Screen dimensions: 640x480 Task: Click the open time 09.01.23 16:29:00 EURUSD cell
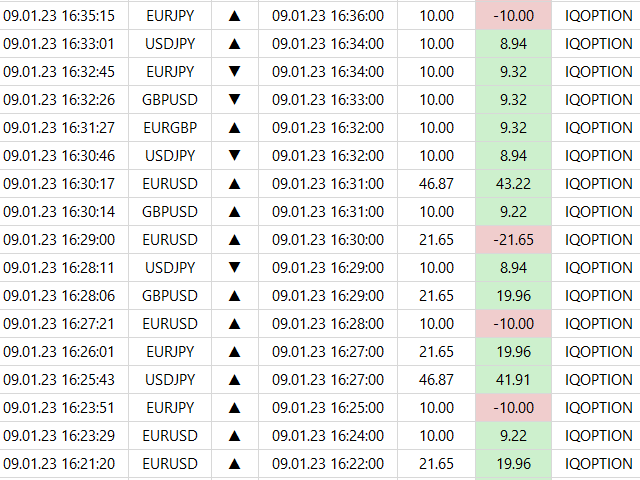(x=59, y=240)
